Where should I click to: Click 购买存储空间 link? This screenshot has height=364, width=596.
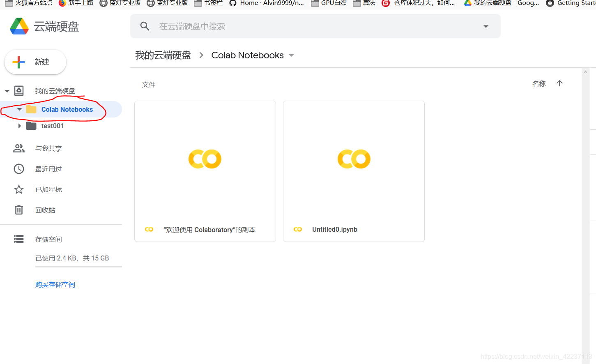(x=55, y=284)
